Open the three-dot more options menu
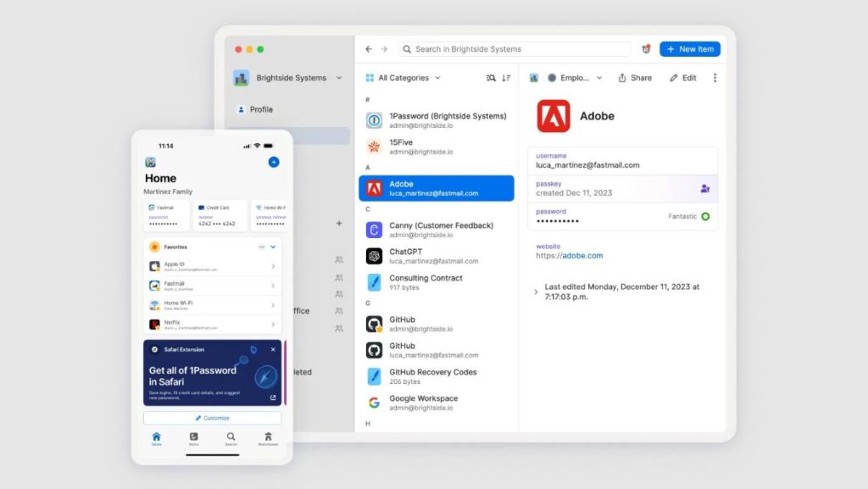868x489 pixels. point(715,78)
